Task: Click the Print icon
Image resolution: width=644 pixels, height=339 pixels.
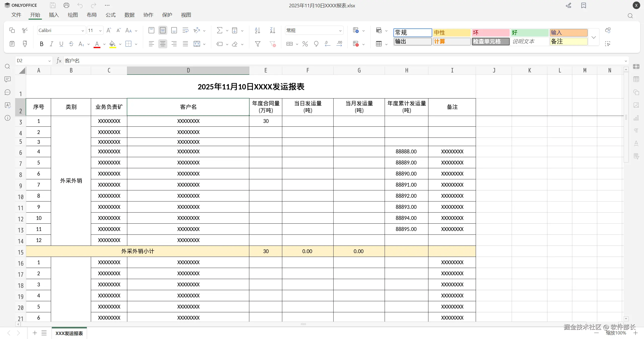Action: click(66, 5)
